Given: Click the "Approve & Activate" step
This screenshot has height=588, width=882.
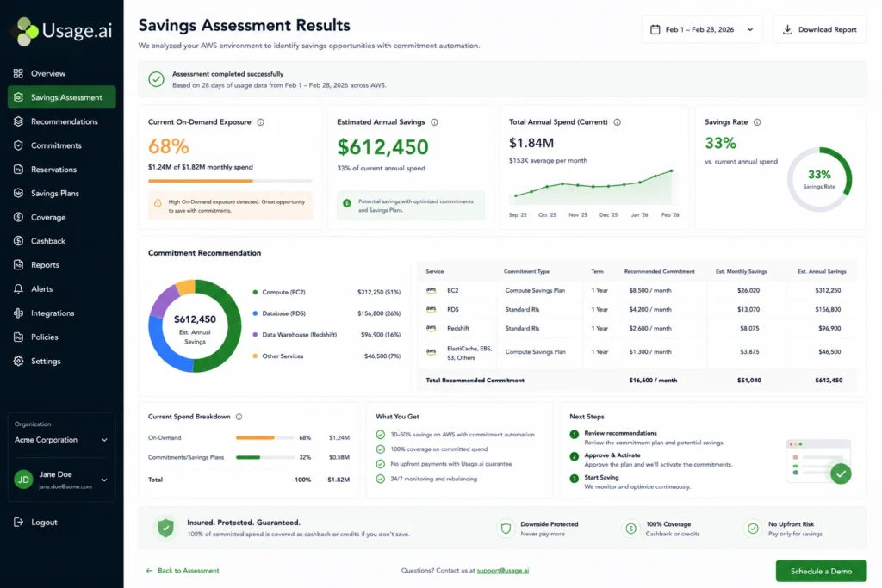Looking at the screenshot, I should click(x=612, y=455).
